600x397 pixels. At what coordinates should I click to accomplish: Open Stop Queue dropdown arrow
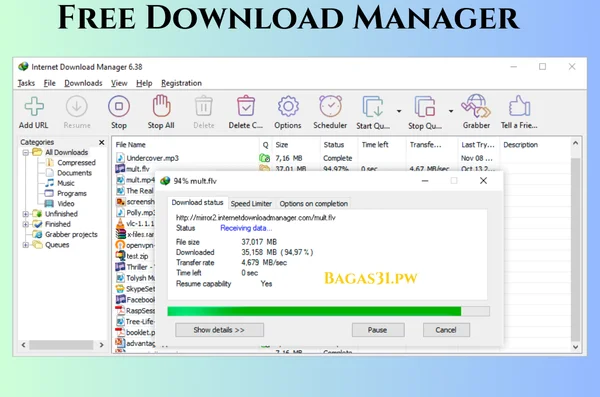pos(451,111)
